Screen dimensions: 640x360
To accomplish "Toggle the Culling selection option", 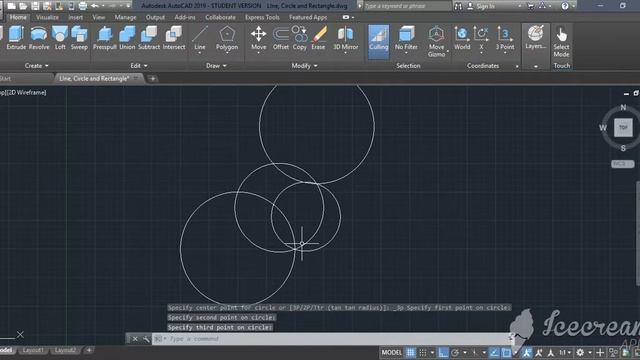I will (x=378, y=41).
